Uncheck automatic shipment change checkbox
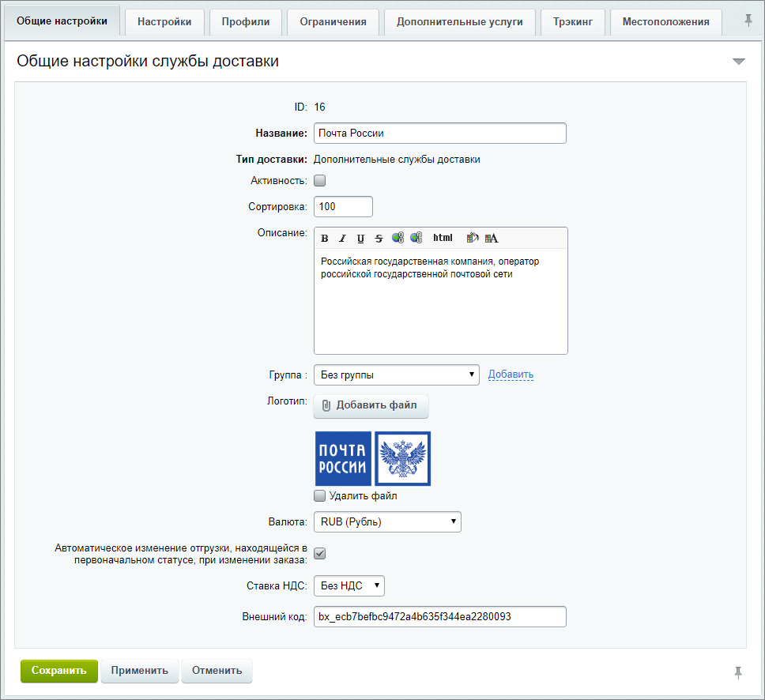765x700 pixels. (320, 554)
